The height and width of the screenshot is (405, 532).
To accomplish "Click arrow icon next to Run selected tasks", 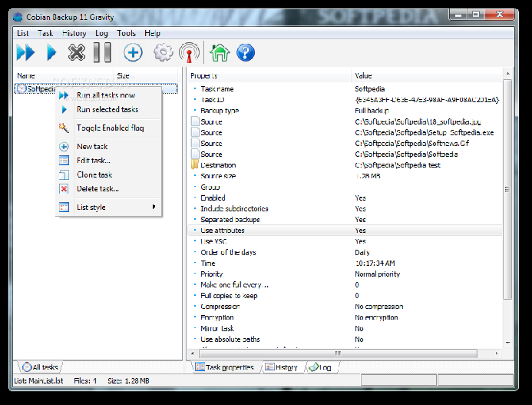I will (x=64, y=110).
